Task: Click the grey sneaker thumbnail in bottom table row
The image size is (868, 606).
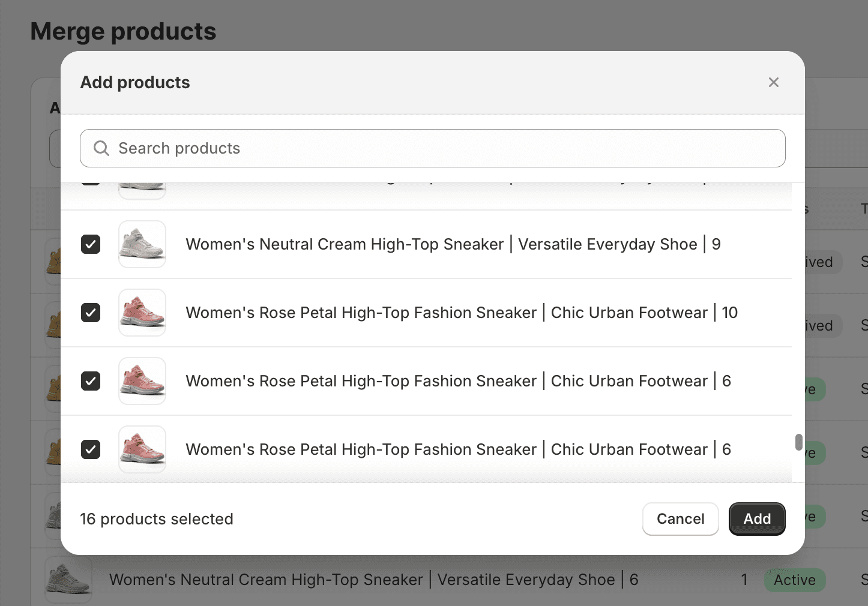Action: click(68, 580)
